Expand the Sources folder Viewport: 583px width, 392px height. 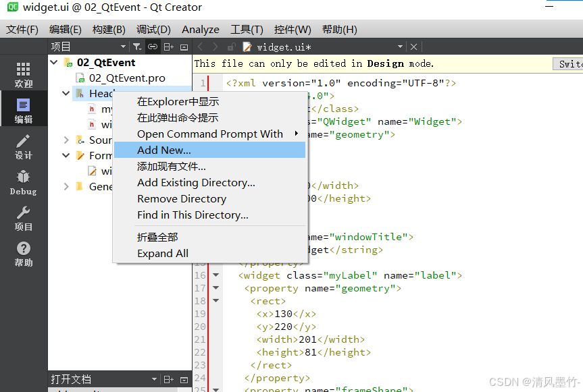pyautogui.click(x=66, y=140)
